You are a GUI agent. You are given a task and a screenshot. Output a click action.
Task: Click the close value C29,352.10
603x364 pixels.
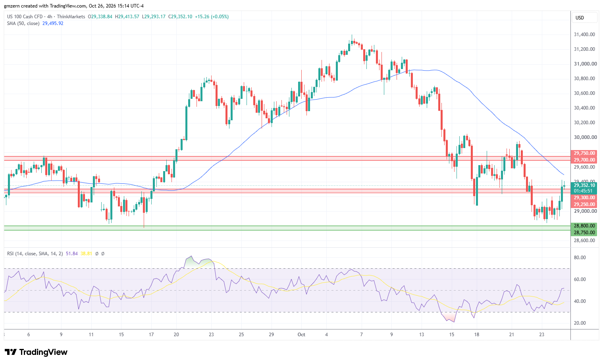[180, 17]
